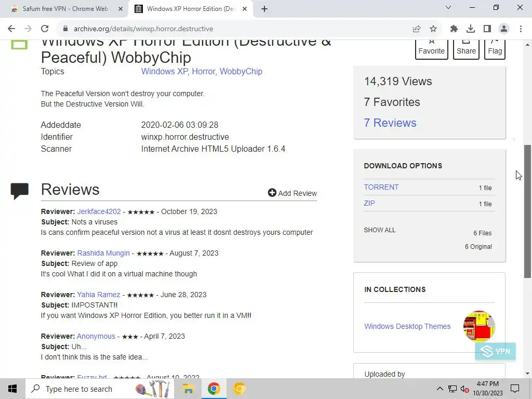
Task: Click the page vertical scrollbar thumb
Action: coord(528,211)
